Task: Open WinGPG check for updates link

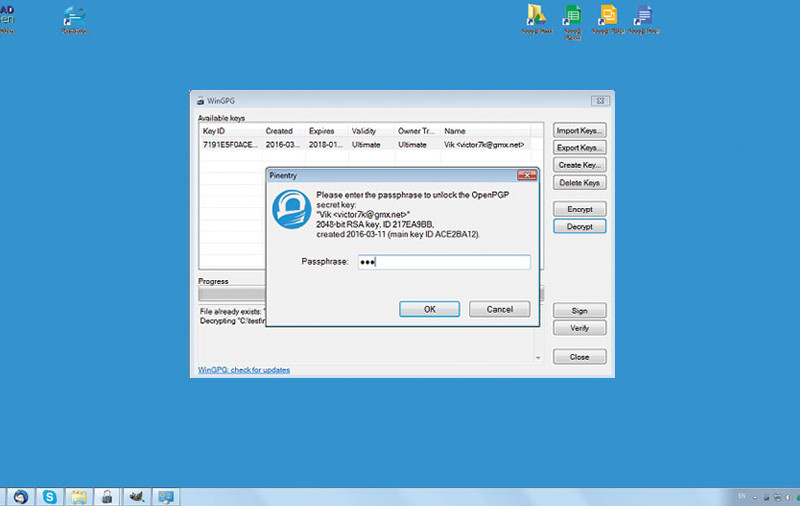Action: click(244, 370)
